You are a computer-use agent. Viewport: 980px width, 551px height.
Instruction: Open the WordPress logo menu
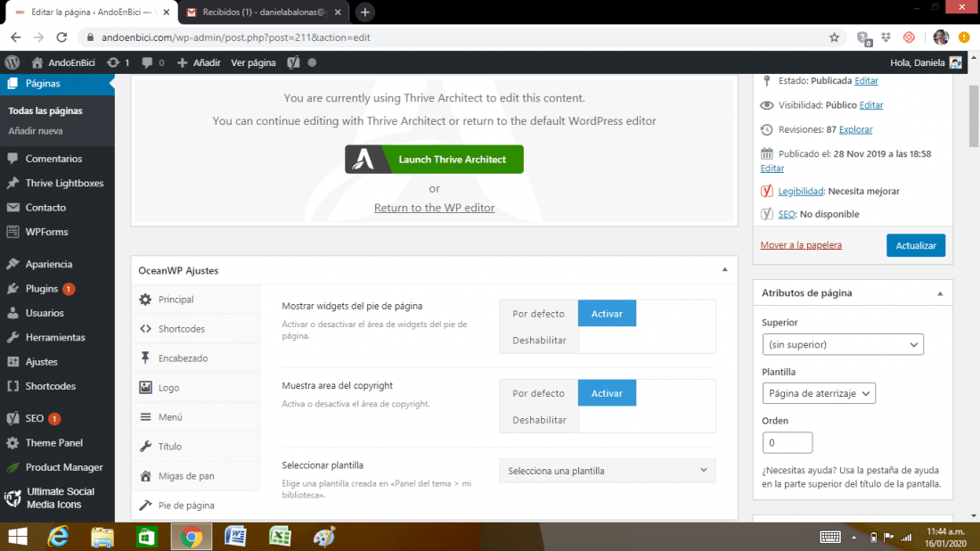[12, 62]
